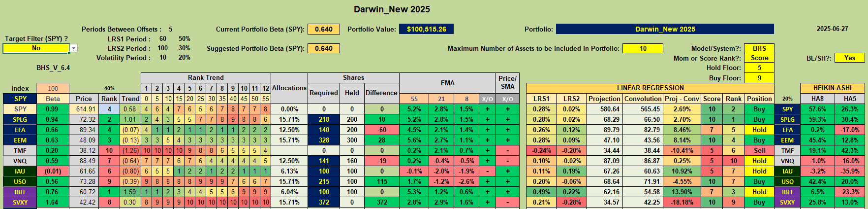
Task: Click the HA8 column header
Action: 817,99
